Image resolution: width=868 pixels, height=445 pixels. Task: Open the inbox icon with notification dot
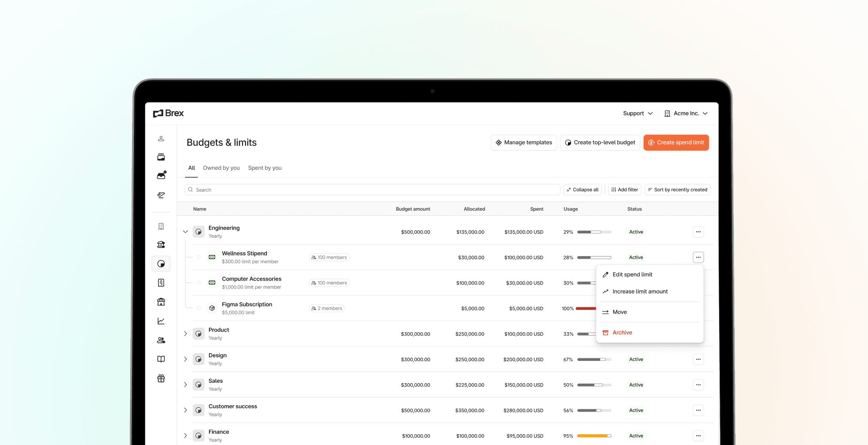[x=161, y=176]
